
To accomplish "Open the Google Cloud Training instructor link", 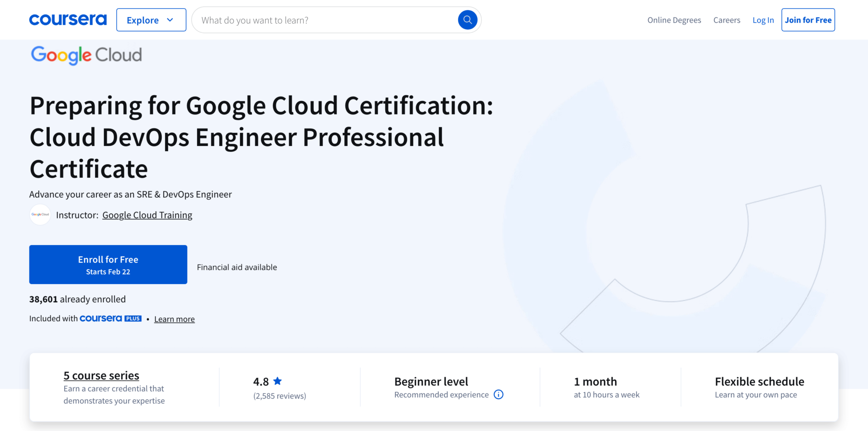I will coord(147,215).
